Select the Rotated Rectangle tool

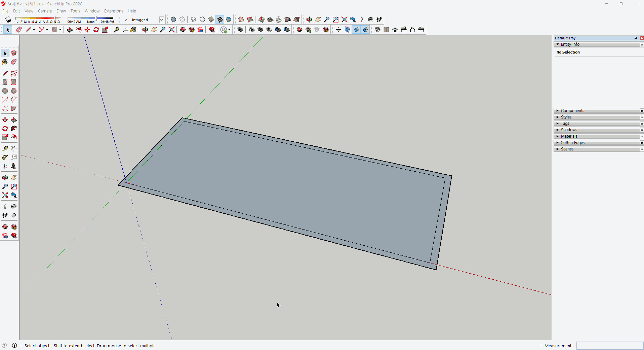[x=14, y=82]
